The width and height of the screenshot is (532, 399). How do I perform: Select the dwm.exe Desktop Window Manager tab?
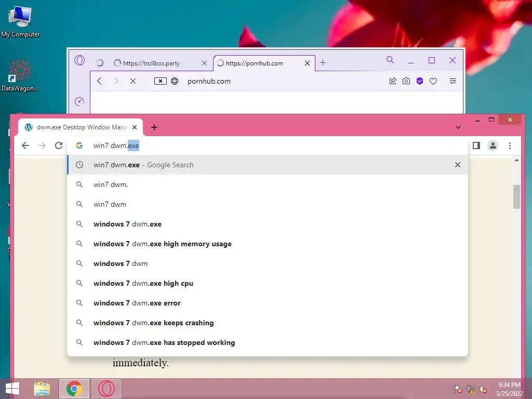(x=81, y=127)
